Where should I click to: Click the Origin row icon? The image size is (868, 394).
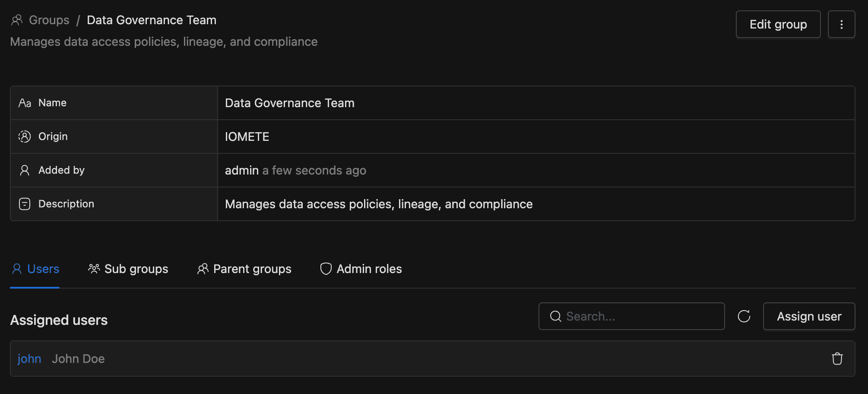[x=25, y=137]
